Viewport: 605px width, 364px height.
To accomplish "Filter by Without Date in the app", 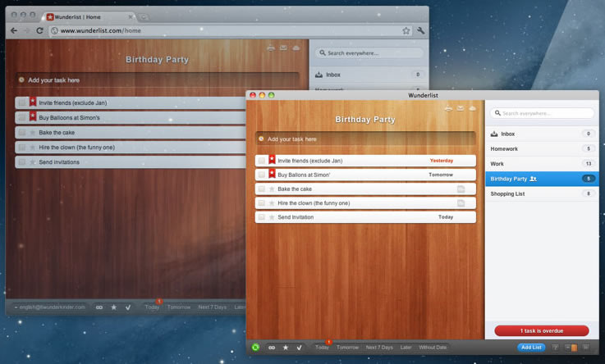I will click(x=433, y=348).
